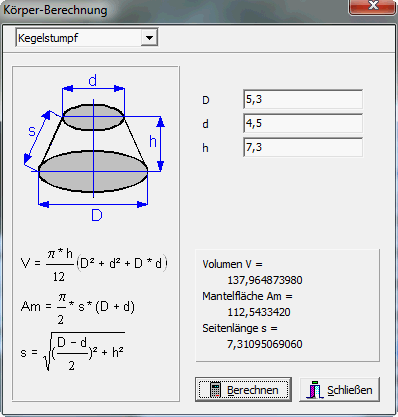Click the Am lateral surface formula
This screenshot has height=417, width=398.
point(78,308)
